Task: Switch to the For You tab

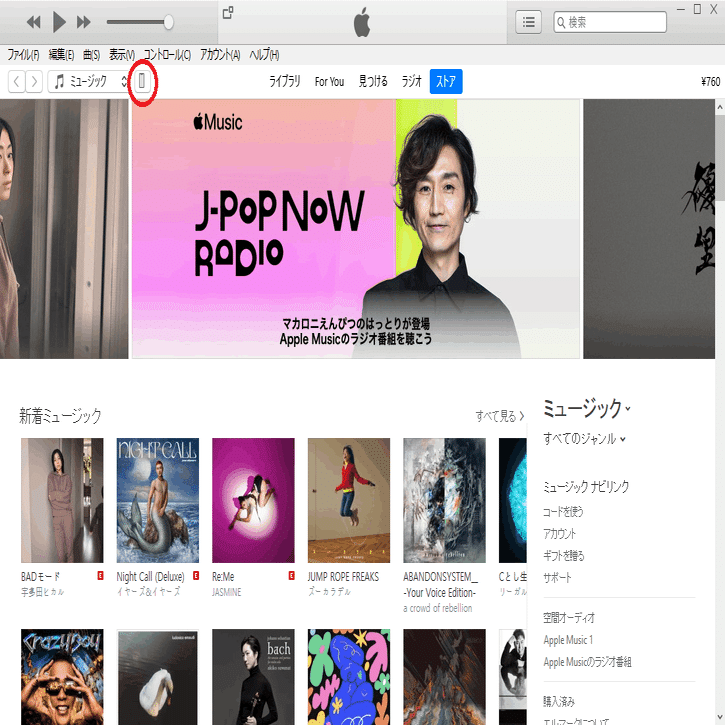Action: (329, 82)
